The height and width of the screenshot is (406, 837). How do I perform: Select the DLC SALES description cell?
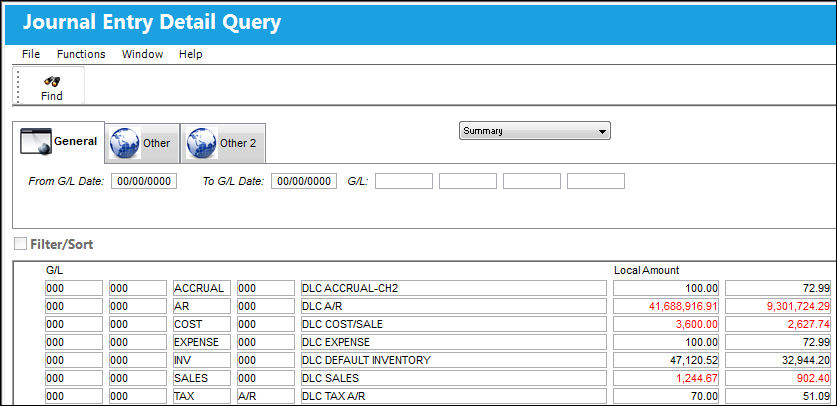[x=454, y=378]
